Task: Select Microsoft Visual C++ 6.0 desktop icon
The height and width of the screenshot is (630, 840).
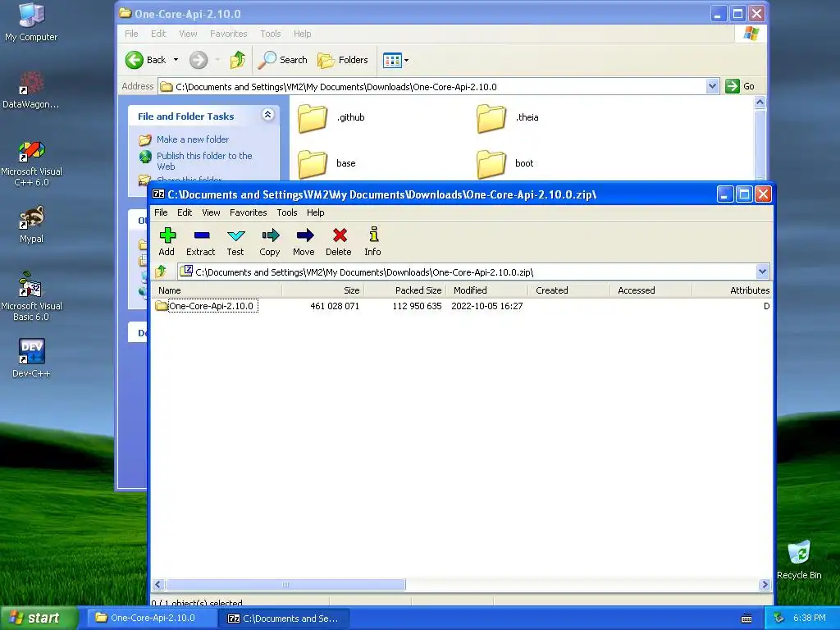Action: point(31,163)
